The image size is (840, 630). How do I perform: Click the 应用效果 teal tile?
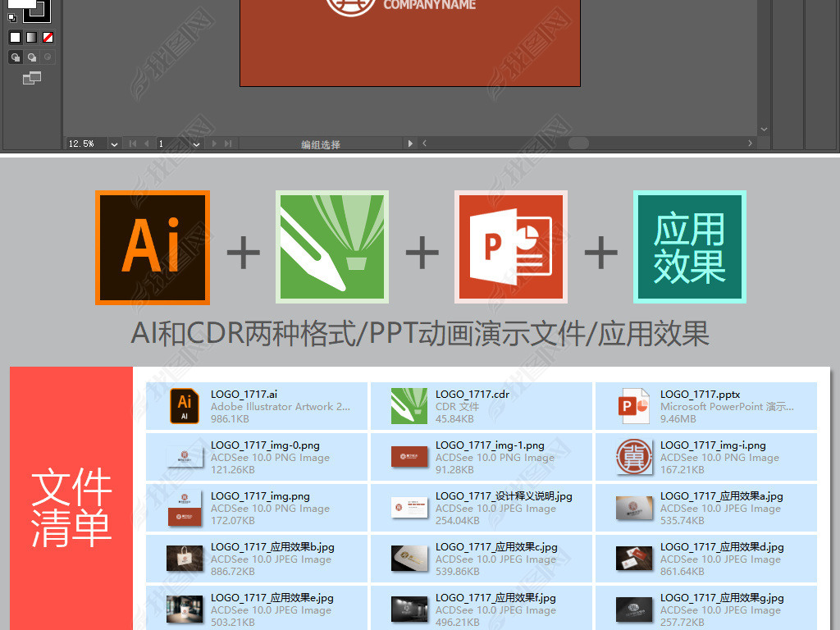690,247
